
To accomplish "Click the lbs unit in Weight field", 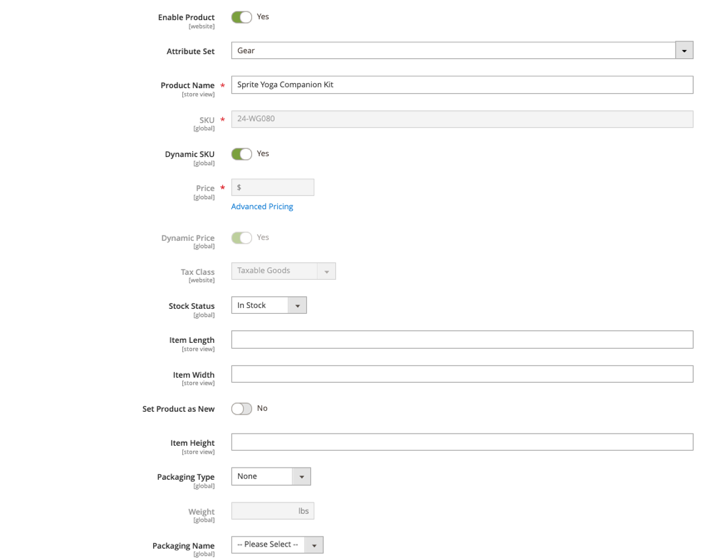I will click(x=304, y=511).
